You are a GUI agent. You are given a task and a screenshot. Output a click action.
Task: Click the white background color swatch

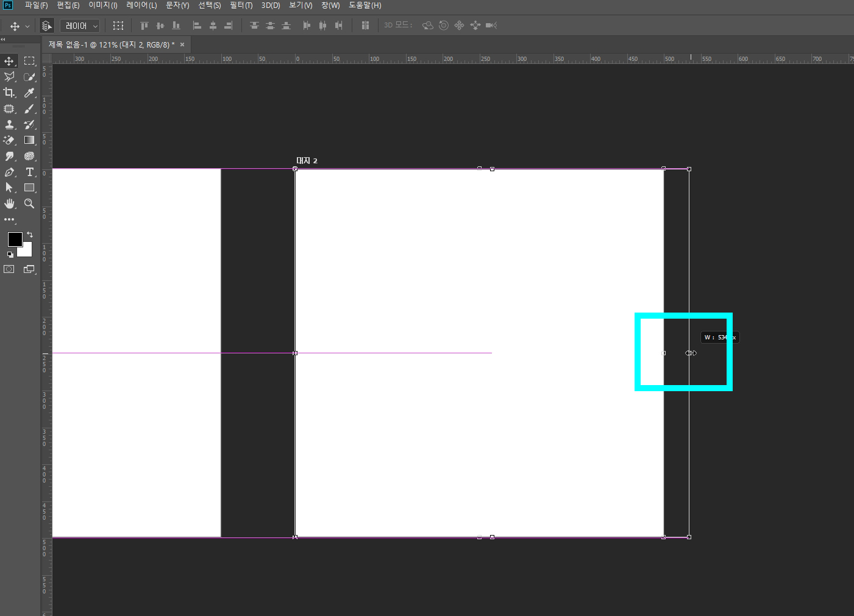(x=26, y=251)
